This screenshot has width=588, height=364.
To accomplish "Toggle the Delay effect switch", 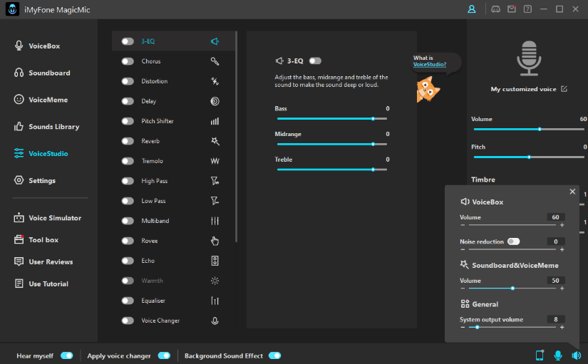I will pos(128,101).
